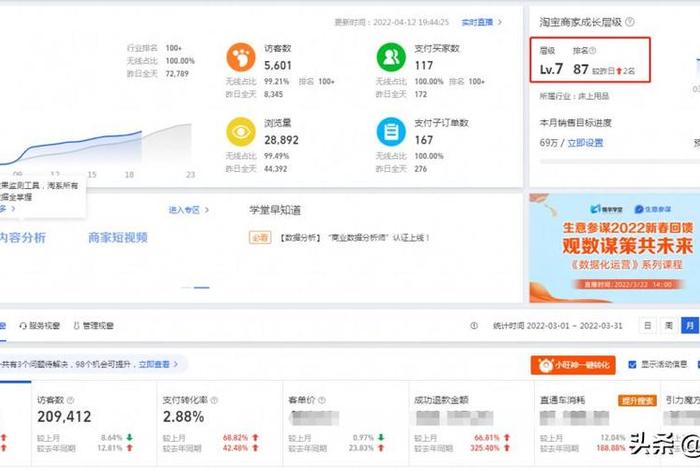The width and height of the screenshot is (700, 470).
Task: Click the headset icon of 服务视窗
Action: [23, 326]
